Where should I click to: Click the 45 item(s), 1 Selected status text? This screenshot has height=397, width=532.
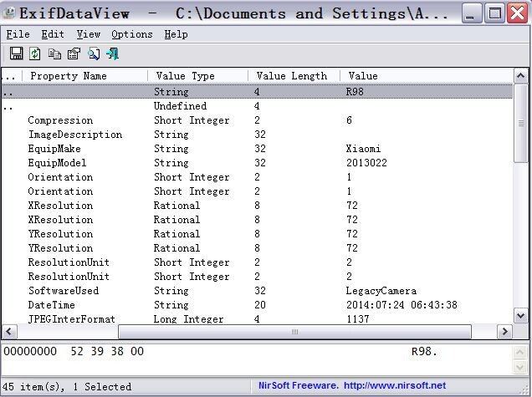pyautogui.click(x=67, y=386)
